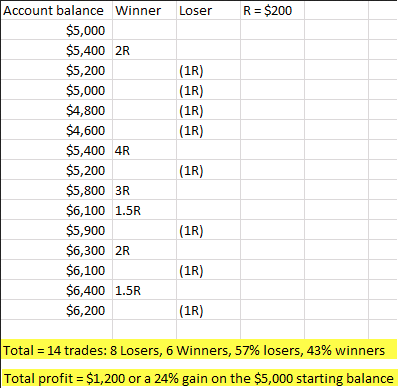Click the (1R) loser cell beside $6,200
400x388 pixels.
208,310
